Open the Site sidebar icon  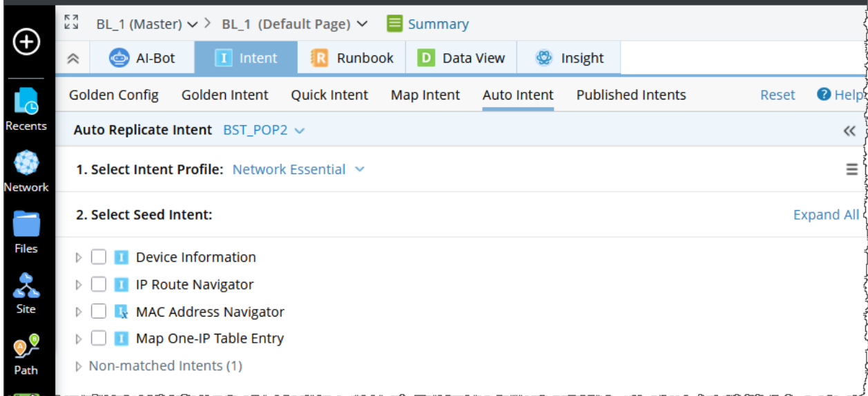point(26,293)
